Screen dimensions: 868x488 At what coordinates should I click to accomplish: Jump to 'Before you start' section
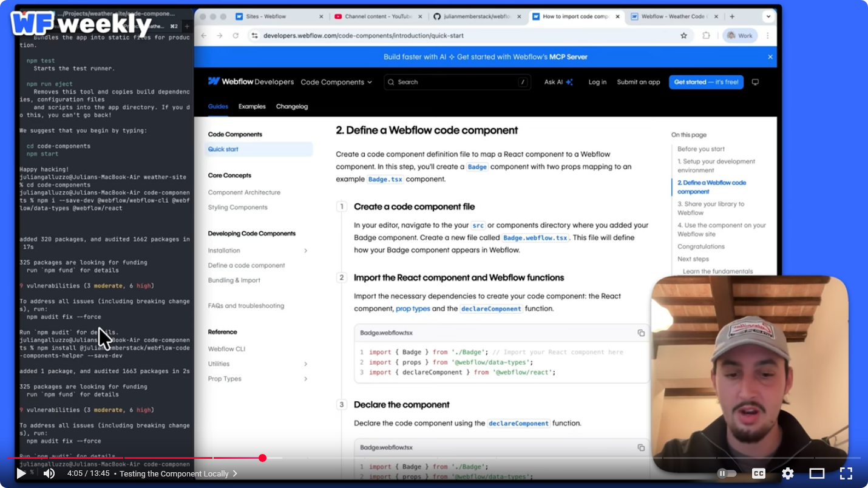[701, 149]
